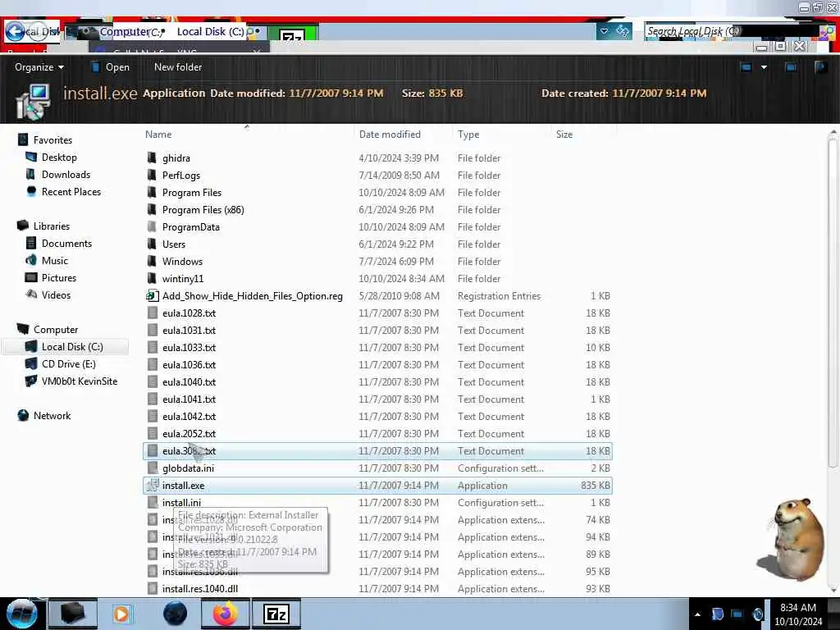Open CD Drive (E:) in the sidebar
Screen dimensions: 840x630
pyautogui.click(x=69, y=363)
